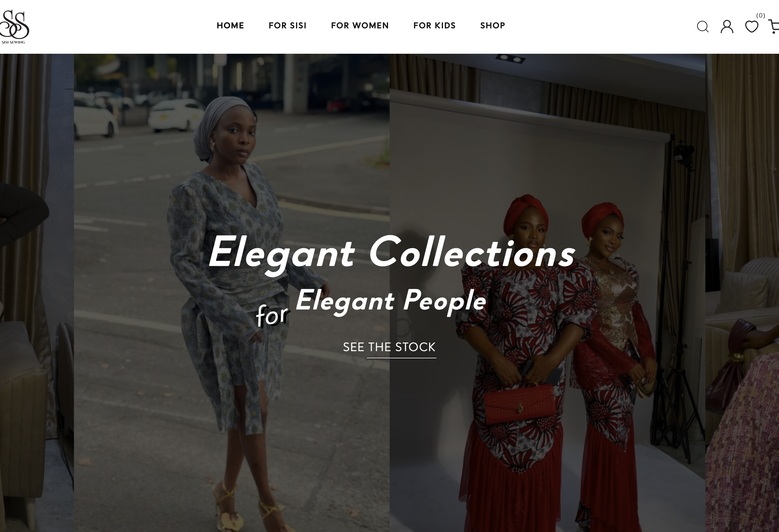Open the FOR SISI menu item
The image size is (779, 532).
[287, 25]
